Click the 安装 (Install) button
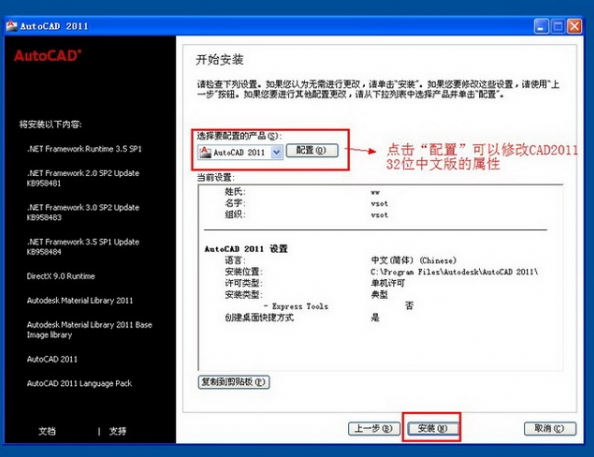The image size is (594, 457). coord(432,428)
